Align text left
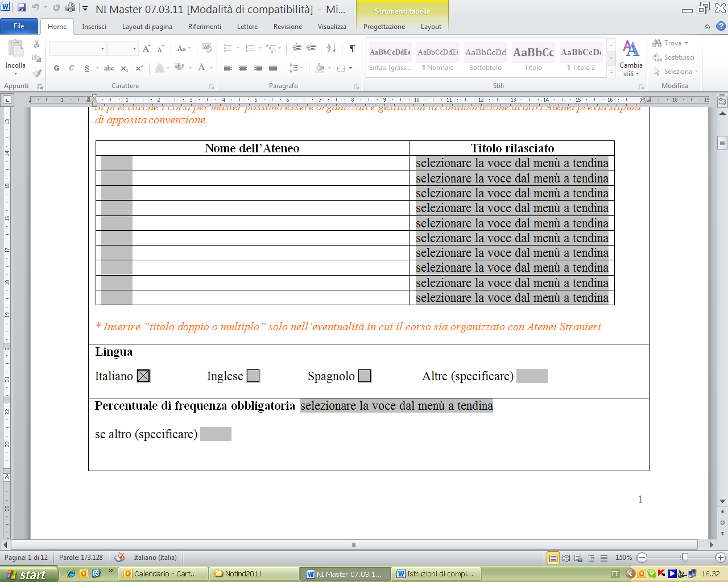Screen dimensions: 728x582 tap(228, 68)
